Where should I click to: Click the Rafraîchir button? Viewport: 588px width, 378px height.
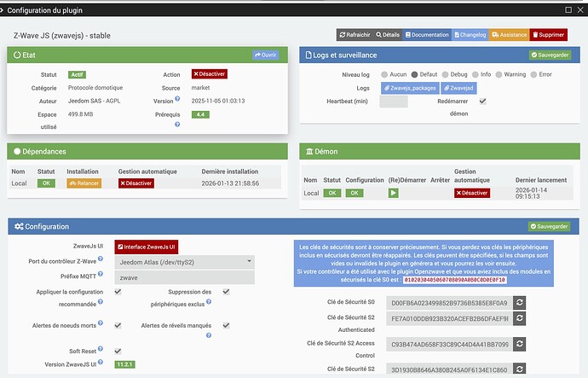pos(355,35)
